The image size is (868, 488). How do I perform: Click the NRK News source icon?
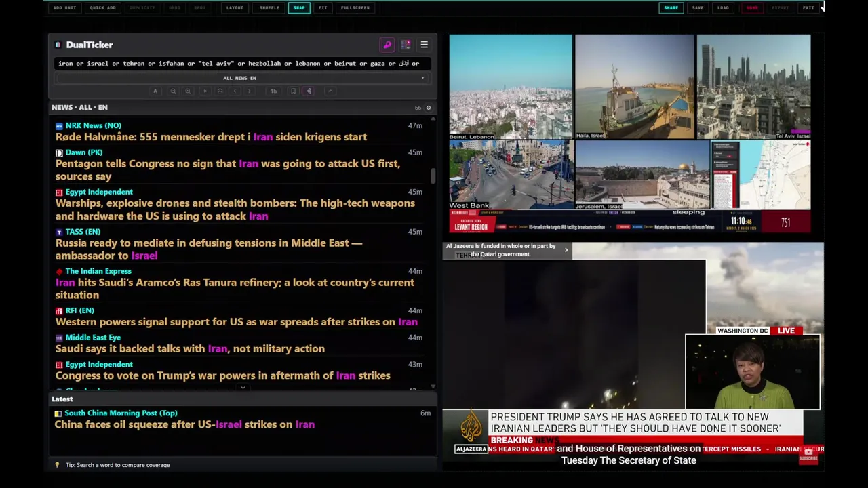[59, 126]
